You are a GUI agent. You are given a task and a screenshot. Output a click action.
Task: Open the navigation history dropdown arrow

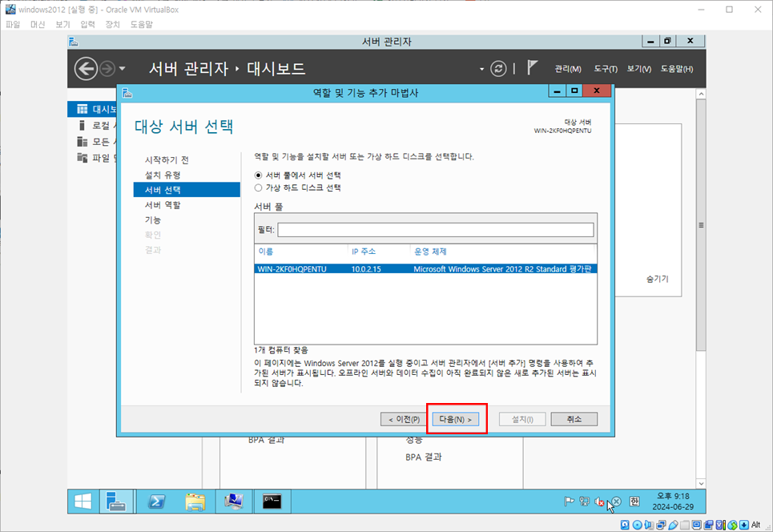pyautogui.click(x=123, y=69)
